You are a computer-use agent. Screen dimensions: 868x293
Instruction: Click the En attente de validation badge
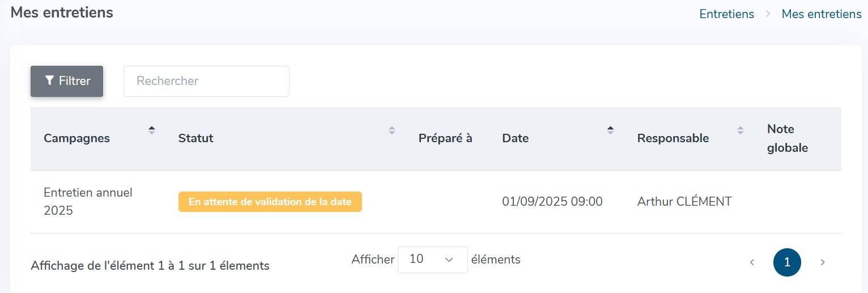270,202
